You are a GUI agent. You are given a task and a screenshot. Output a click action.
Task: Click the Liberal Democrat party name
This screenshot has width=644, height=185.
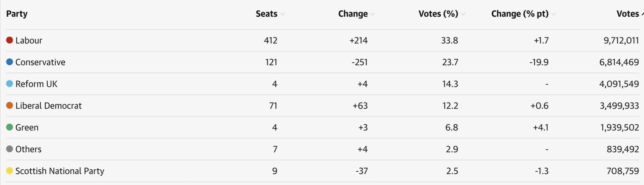tap(48, 106)
